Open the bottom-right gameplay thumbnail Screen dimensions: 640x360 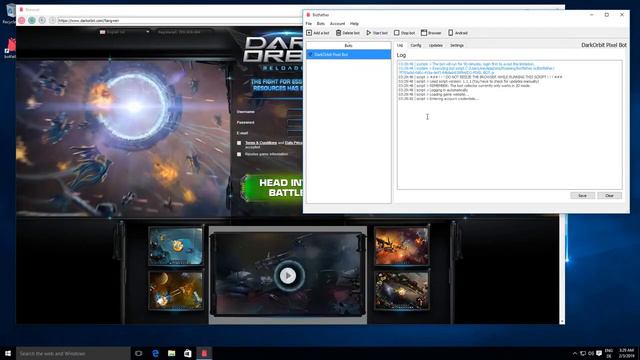tap(402, 291)
